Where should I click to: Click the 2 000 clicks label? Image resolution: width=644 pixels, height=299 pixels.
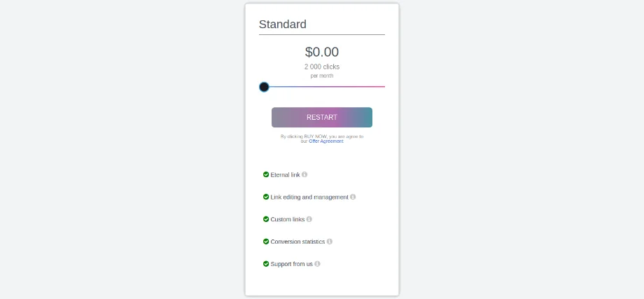click(x=322, y=67)
